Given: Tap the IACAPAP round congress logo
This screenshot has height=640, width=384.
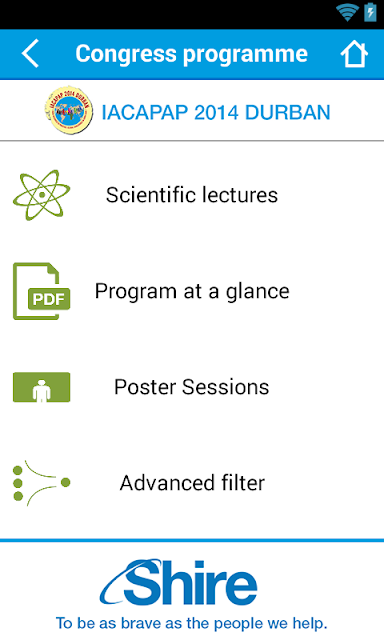Looking at the screenshot, I should click(69, 110).
